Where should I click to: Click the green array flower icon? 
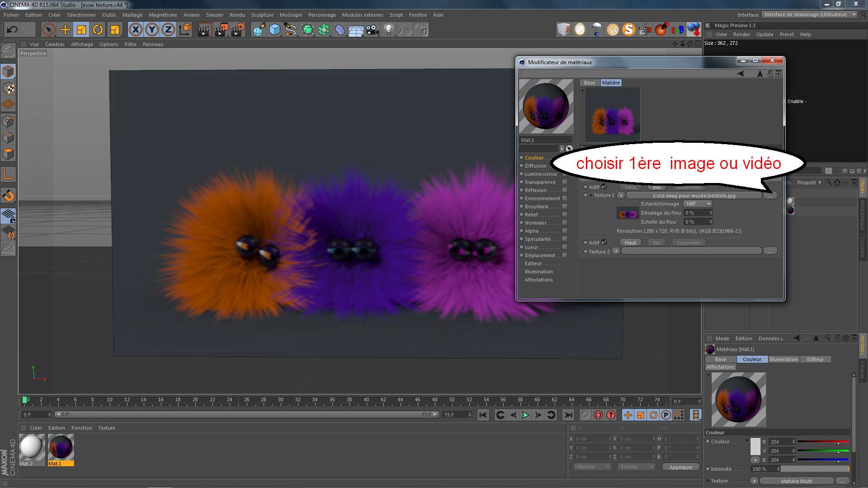click(324, 30)
